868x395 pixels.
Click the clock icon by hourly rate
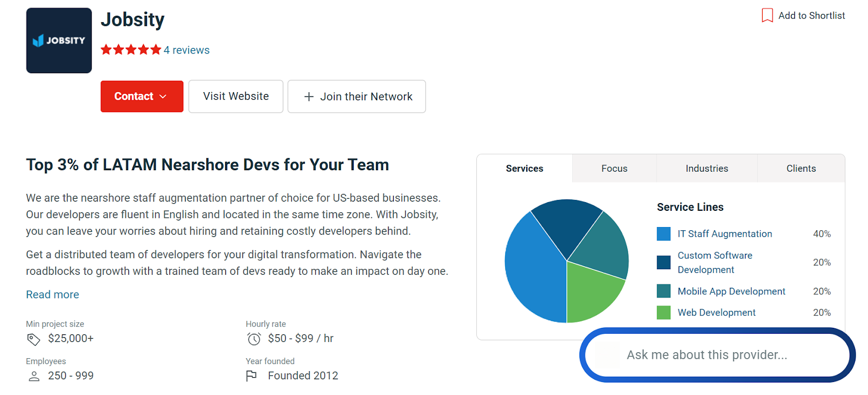254,339
